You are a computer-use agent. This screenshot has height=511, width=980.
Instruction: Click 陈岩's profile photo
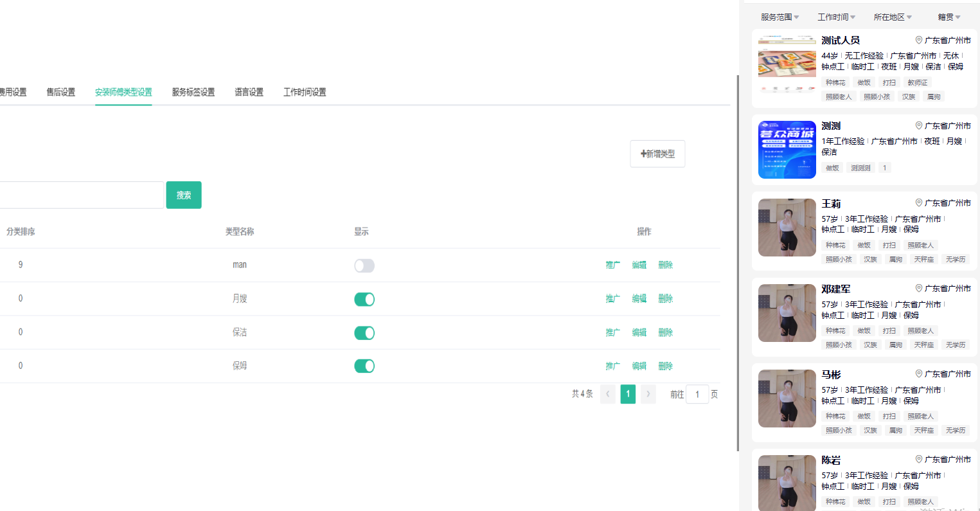pyautogui.click(x=787, y=483)
